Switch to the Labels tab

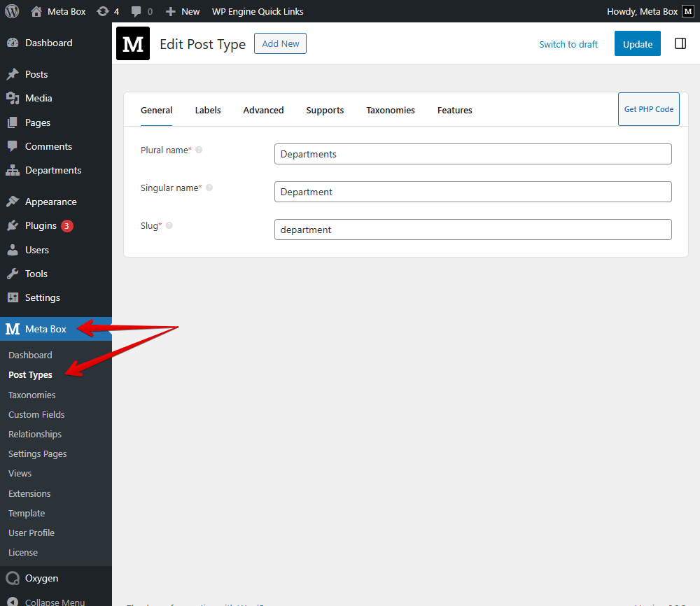point(208,110)
